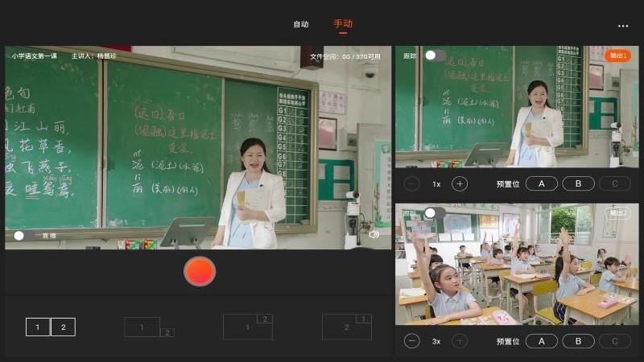Screen dimensions: 644x362
Task: Choose preset C for student camera
Action: click(615, 341)
